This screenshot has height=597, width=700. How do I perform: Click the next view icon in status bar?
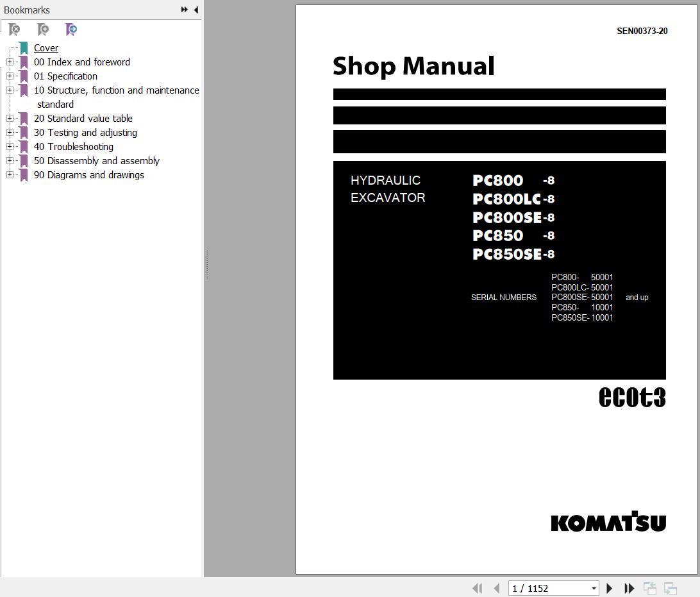pos(670,588)
